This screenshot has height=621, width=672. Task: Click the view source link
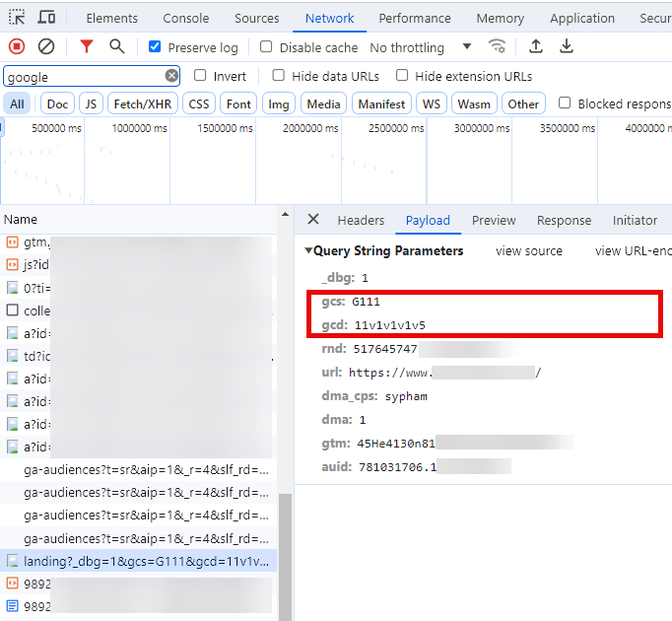(x=529, y=251)
